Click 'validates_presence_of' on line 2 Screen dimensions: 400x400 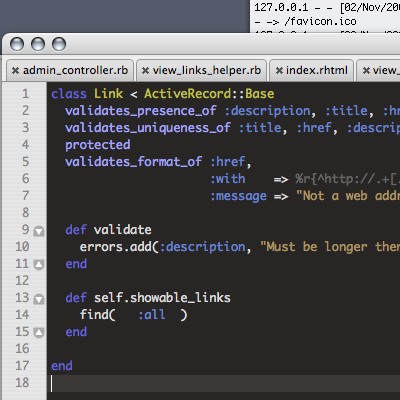point(141,111)
